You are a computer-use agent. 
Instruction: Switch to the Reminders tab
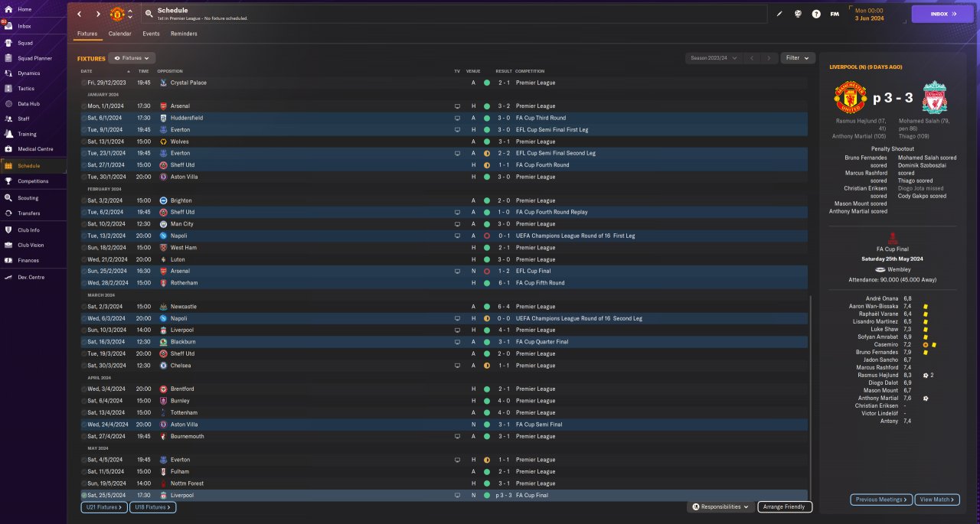click(x=184, y=34)
